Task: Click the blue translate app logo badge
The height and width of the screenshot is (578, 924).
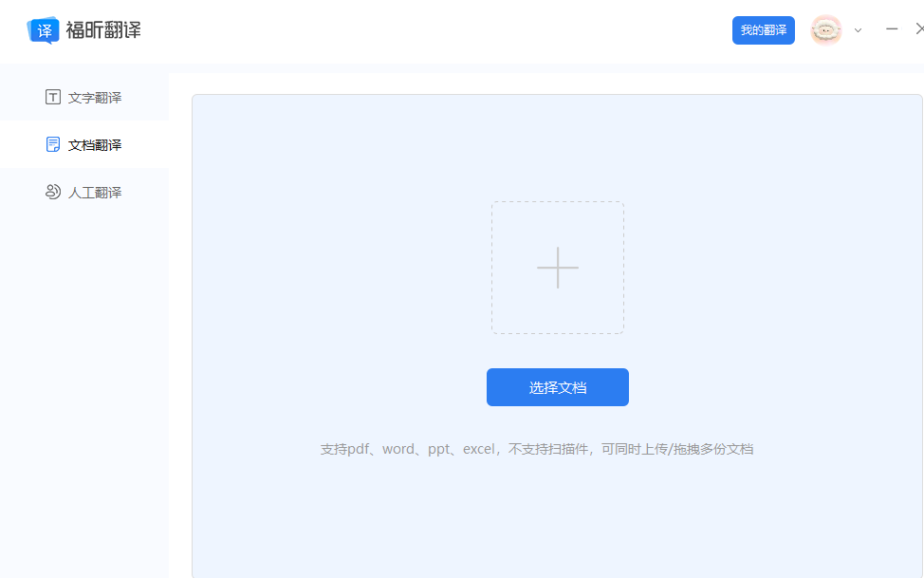Action: (41, 29)
